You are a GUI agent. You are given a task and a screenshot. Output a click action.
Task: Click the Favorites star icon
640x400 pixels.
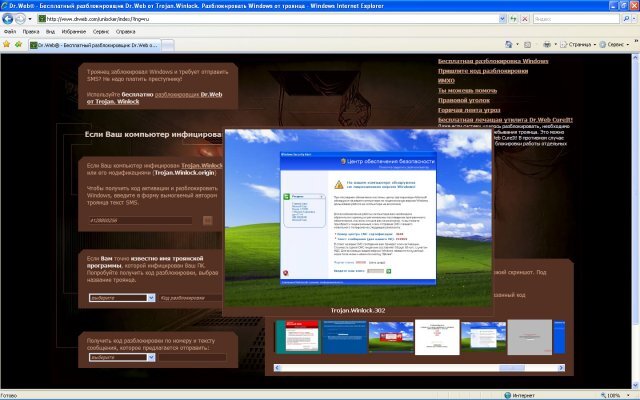click(x=7, y=44)
